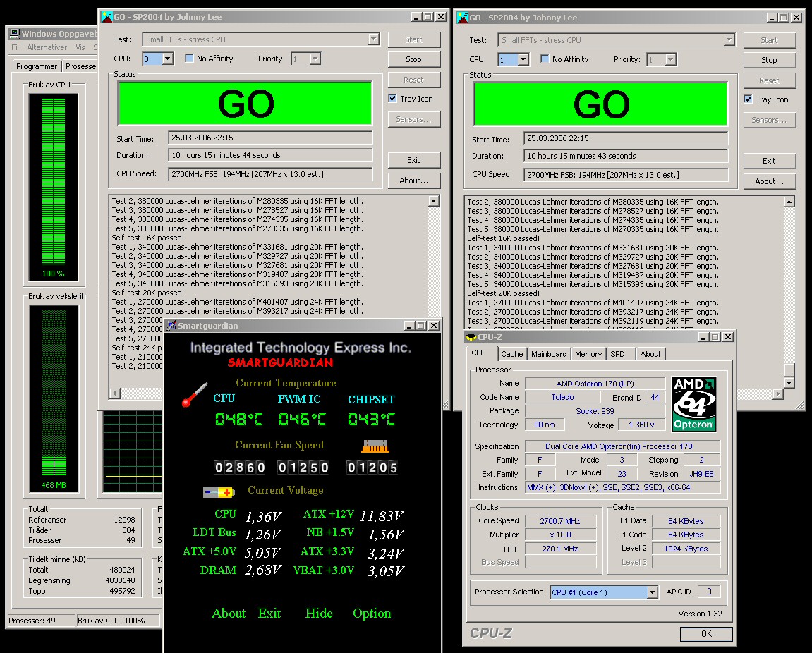Toggle No Affinity in left SP2004 window

click(189, 59)
